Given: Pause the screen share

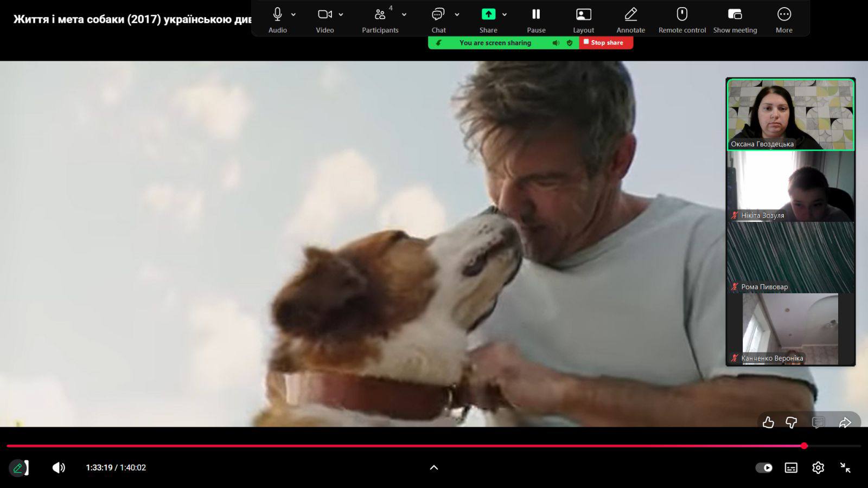Looking at the screenshot, I should (x=535, y=15).
